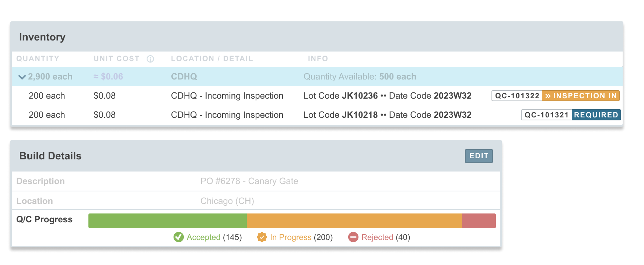Click the Unit Cost info icon
The width and height of the screenshot is (644, 265).
150,59
